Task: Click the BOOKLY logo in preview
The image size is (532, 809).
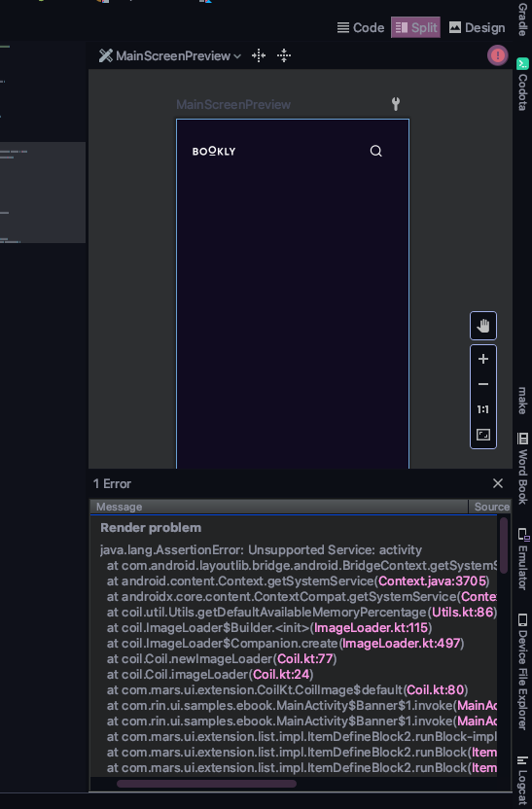Action: pos(214,151)
